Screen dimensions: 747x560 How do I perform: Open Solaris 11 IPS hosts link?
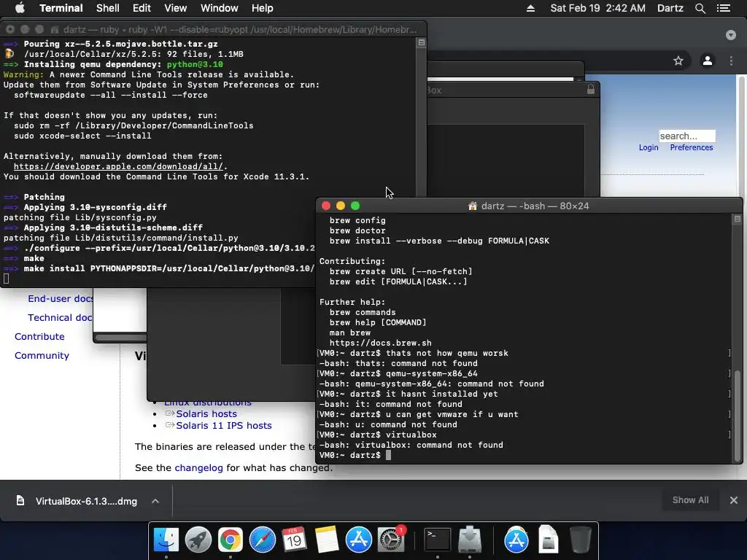point(224,426)
